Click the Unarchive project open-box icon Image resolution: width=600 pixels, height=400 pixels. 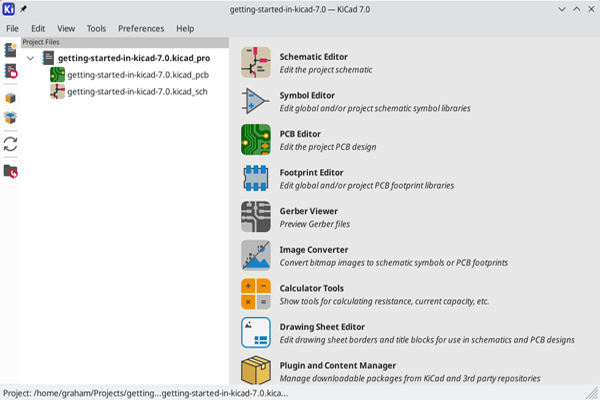[11, 118]
